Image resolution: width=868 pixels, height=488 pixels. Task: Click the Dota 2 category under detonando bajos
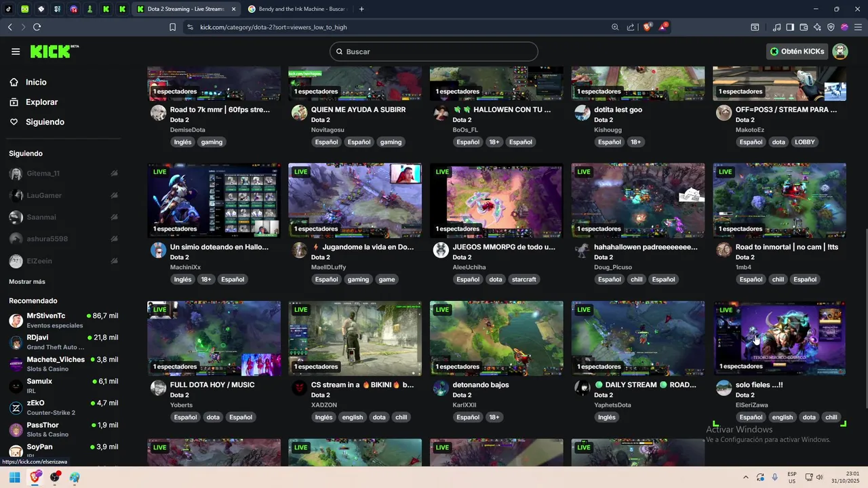coord(462,394)
